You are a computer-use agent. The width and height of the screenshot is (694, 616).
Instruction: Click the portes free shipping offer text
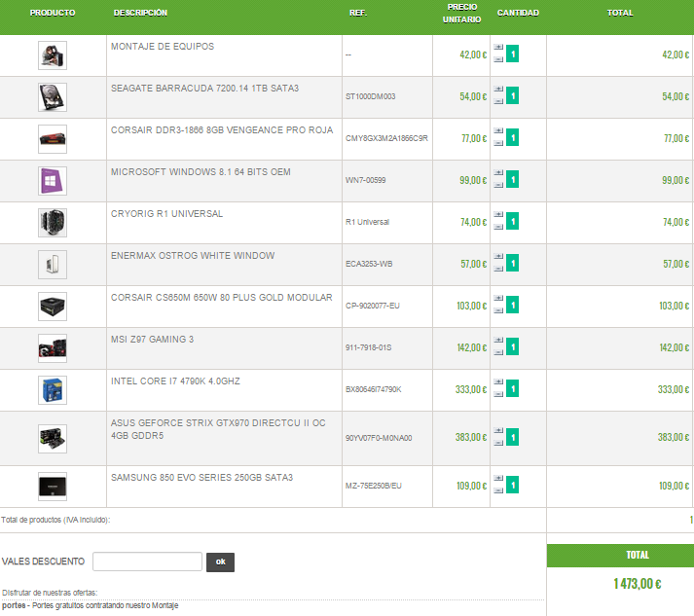point(91,605)
